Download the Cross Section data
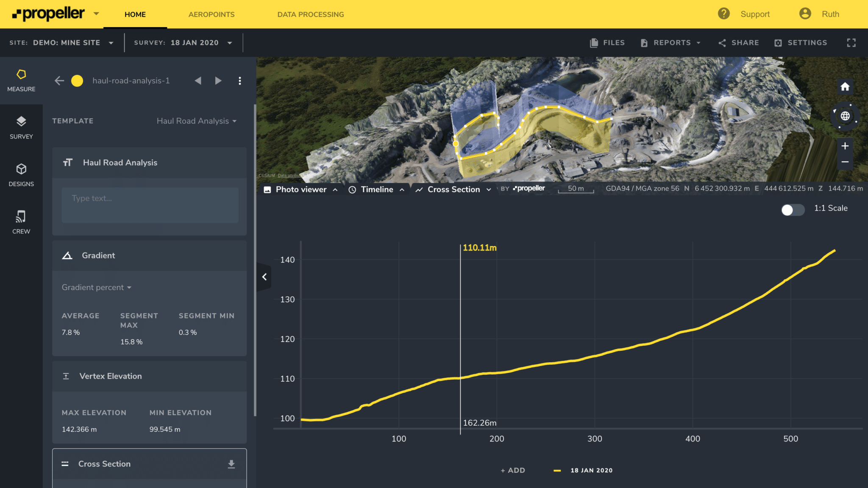 (x=231, y=464)
